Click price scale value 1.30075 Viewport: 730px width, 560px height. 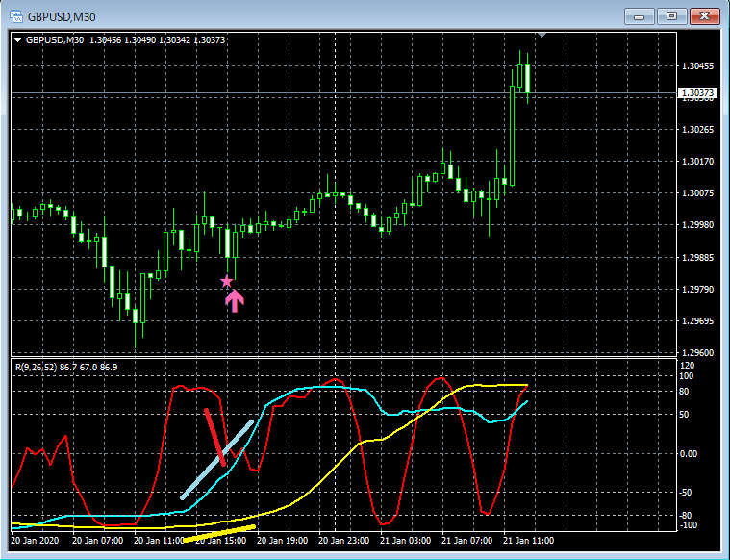pyautogui.click(x=697, y=193)
